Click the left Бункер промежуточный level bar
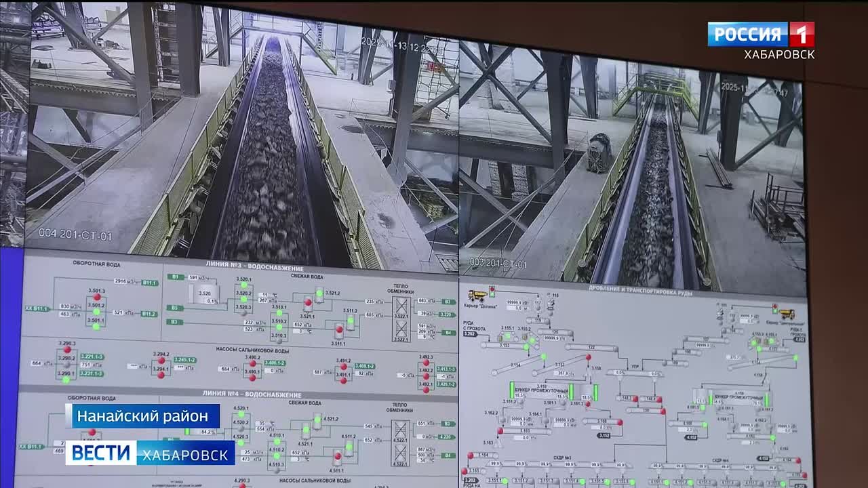The width and height of the screenshot is (868, 488). (x=512, y=390)
